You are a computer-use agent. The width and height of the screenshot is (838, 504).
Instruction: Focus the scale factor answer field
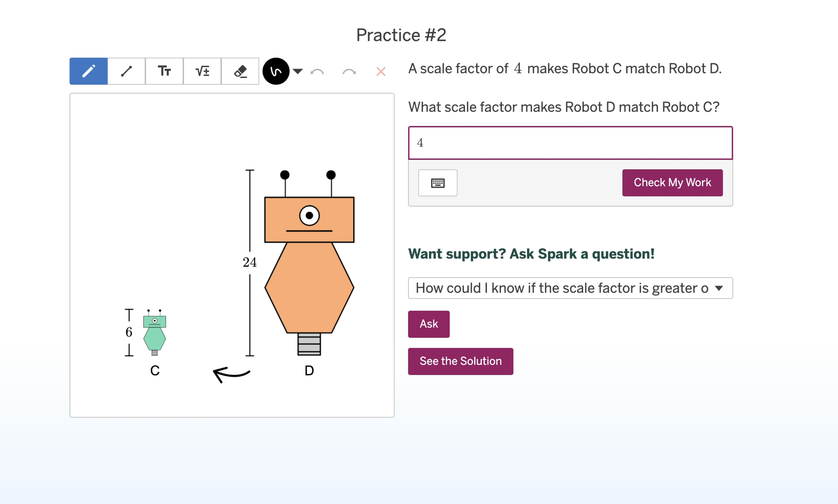(570, 143)
